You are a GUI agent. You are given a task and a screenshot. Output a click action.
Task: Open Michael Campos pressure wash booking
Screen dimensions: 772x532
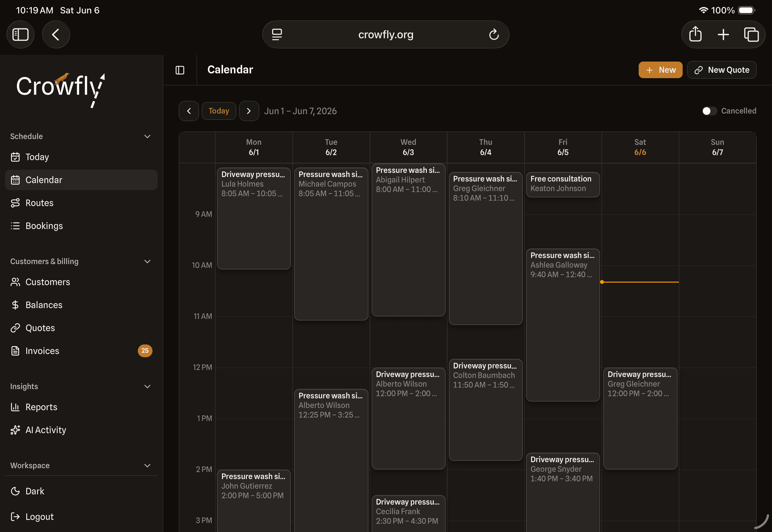331,244
